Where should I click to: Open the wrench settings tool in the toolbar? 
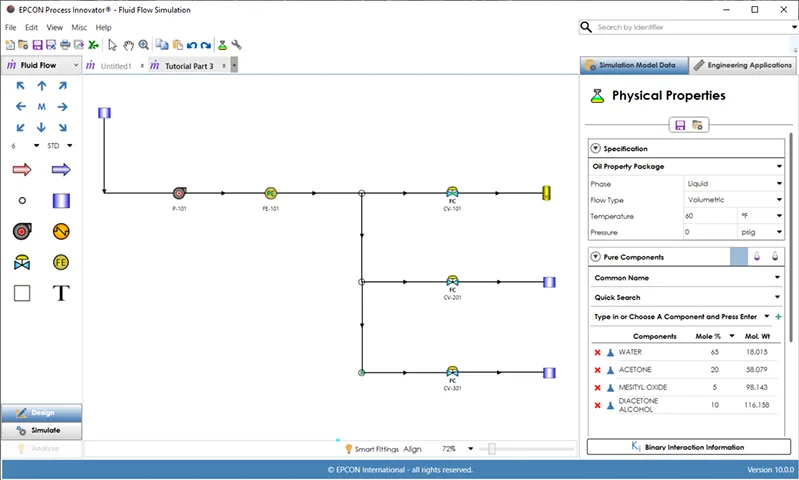pos(237,45)
